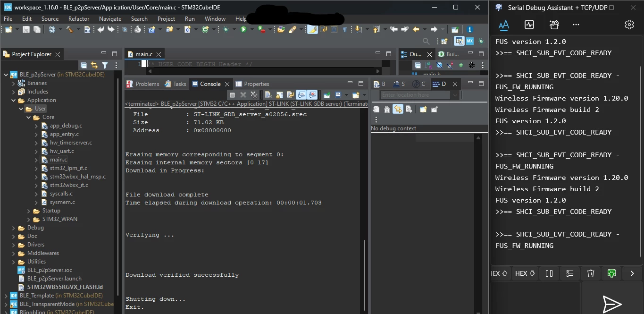Viewport: 644px width, 314px height.
Task: Toggle Show Console on error output change
Action: pos(312,95)
